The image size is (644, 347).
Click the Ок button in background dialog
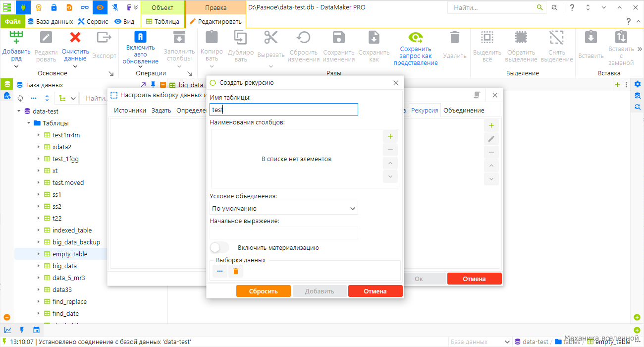coord(419,279)
